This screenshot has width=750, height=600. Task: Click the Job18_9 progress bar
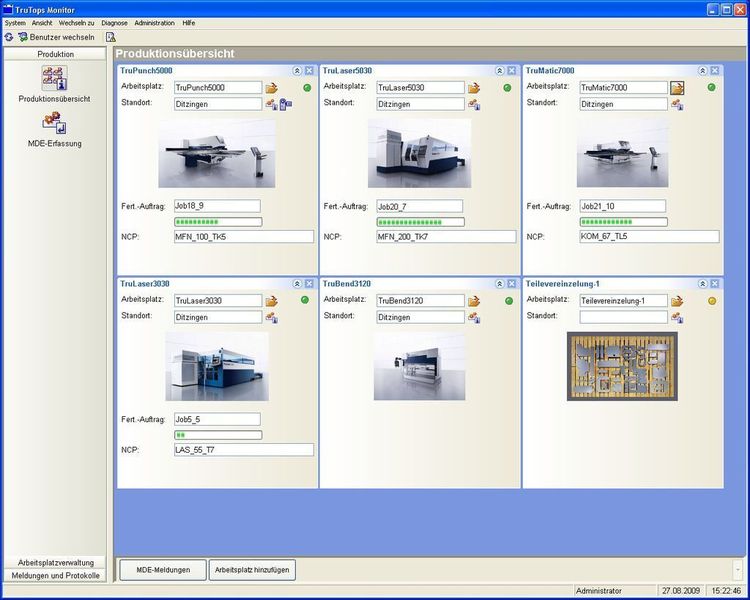[218, 222]
